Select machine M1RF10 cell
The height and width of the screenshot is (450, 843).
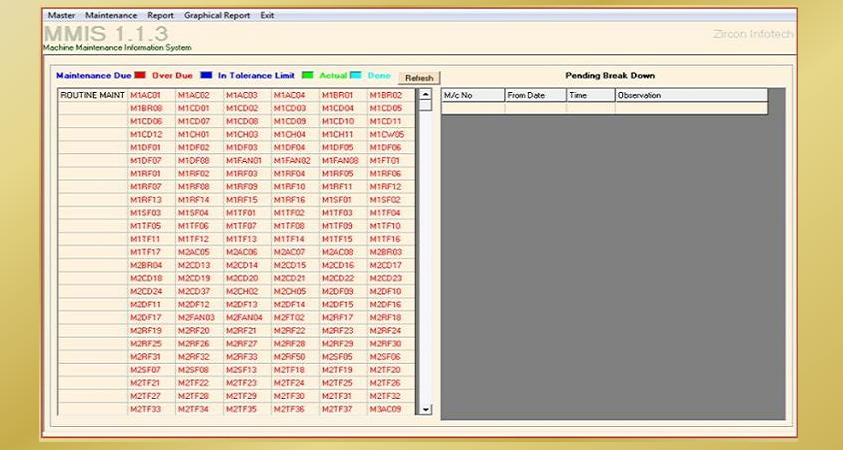click(x=295, y=187)
